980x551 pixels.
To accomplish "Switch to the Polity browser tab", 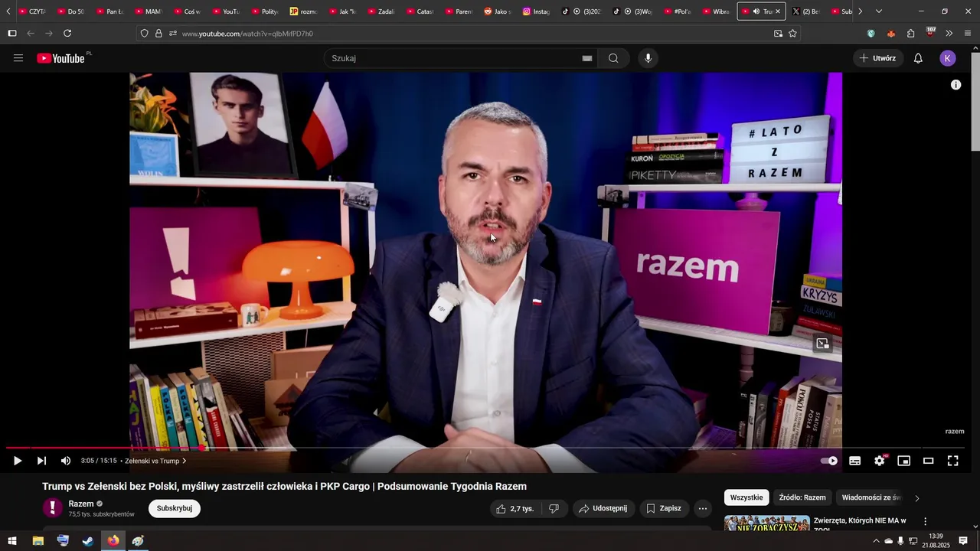I will [265, 11].
